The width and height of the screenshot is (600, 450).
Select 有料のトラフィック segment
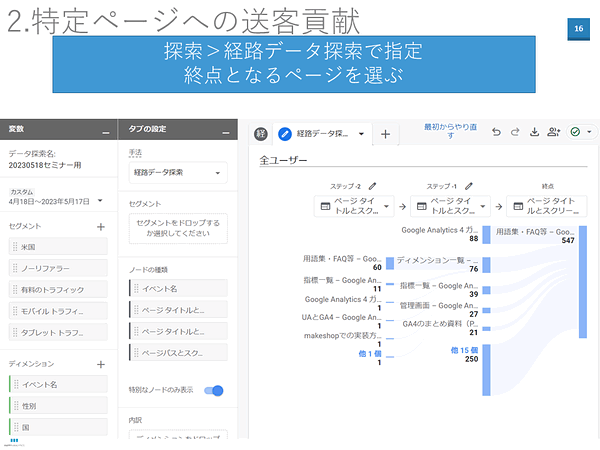[58, 290]
